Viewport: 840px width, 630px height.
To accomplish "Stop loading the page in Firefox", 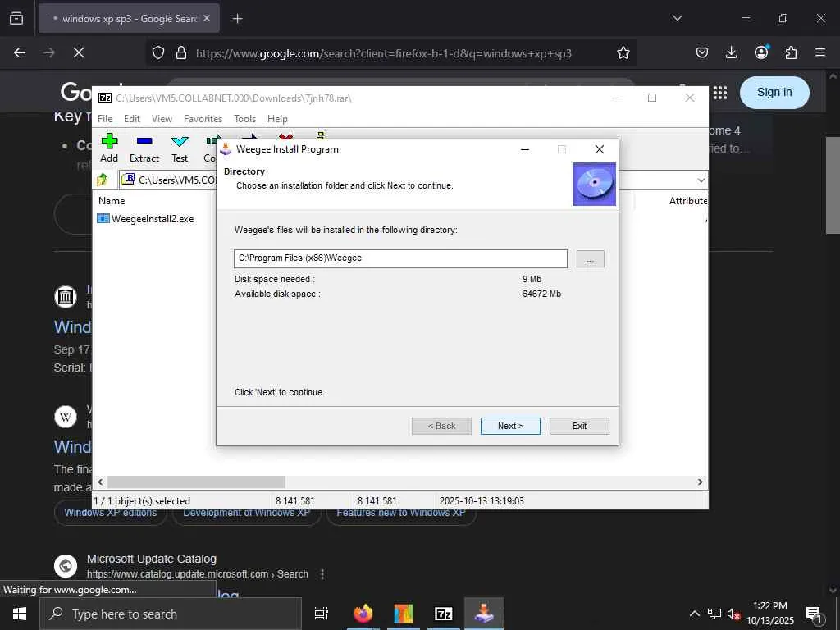I will (78, 52).
